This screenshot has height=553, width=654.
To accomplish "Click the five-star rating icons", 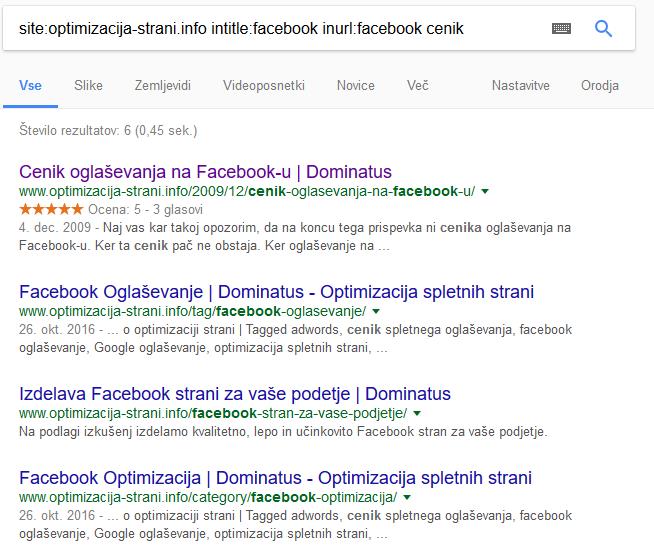I will (51, 209).
